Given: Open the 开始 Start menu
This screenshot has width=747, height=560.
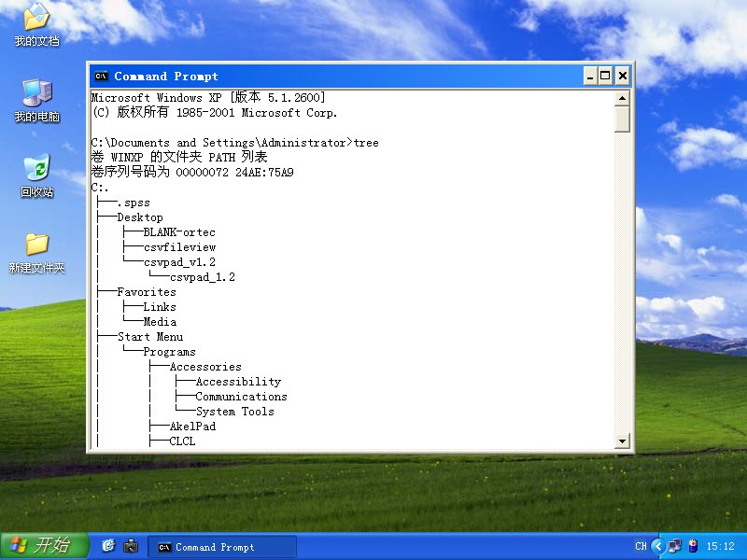Looking at the screenshot, I should (x=44, y=546).
